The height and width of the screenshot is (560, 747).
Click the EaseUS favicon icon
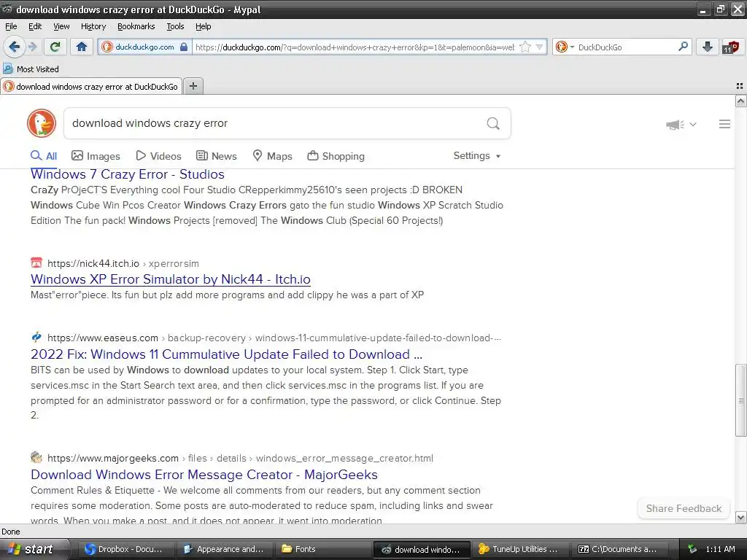click(36, 337)
